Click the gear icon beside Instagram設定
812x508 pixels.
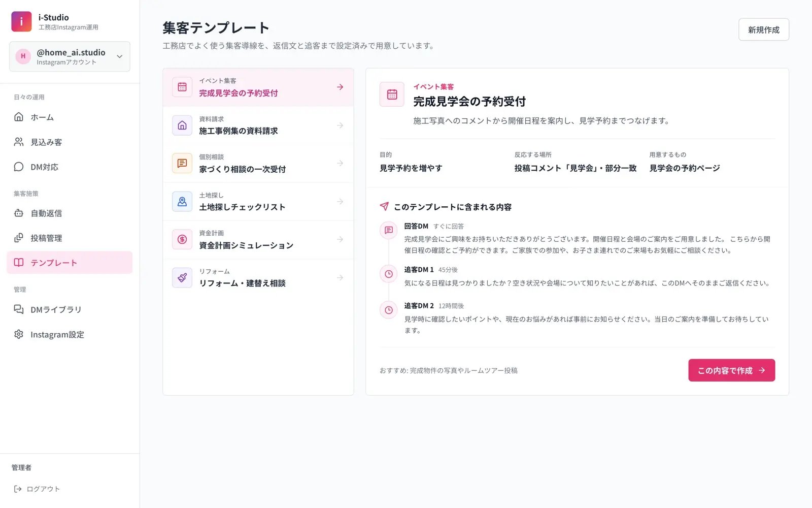click(19, 334)
